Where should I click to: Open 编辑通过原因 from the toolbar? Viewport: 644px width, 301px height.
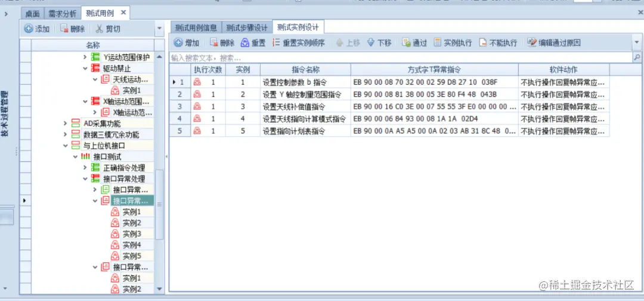point(554,43)
